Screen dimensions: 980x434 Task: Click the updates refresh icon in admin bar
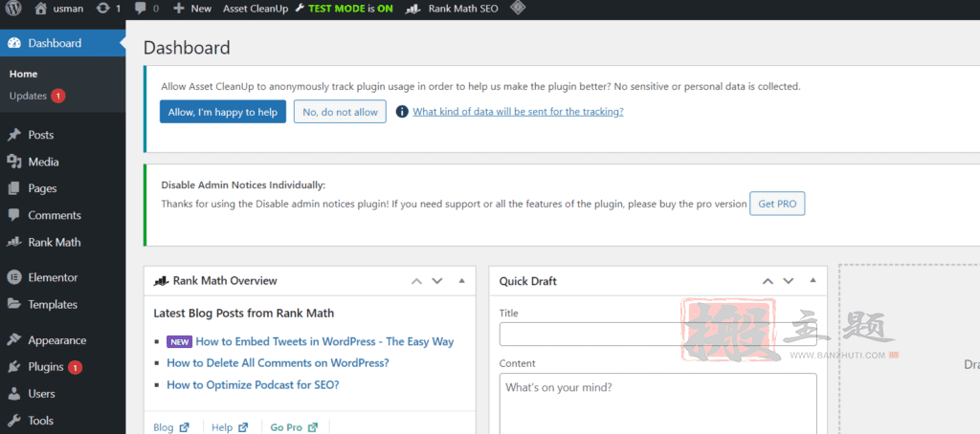tap(101, 9)
